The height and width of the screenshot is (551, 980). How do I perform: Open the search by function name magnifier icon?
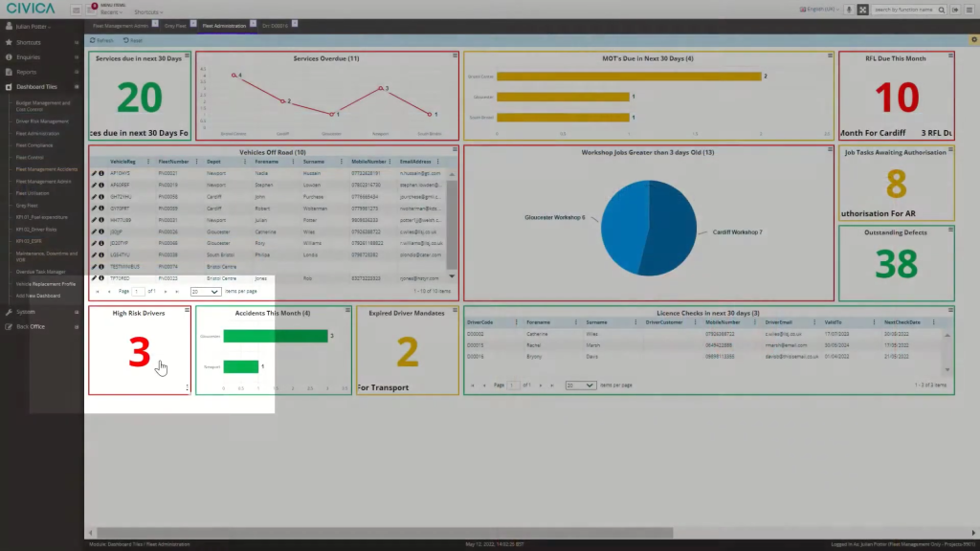click(x=942, y=9)
